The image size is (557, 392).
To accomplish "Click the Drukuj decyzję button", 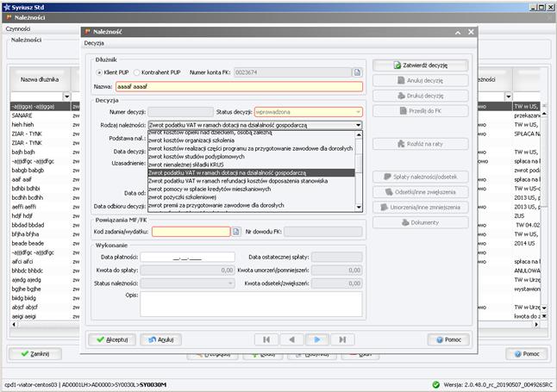I will (420, 96).
